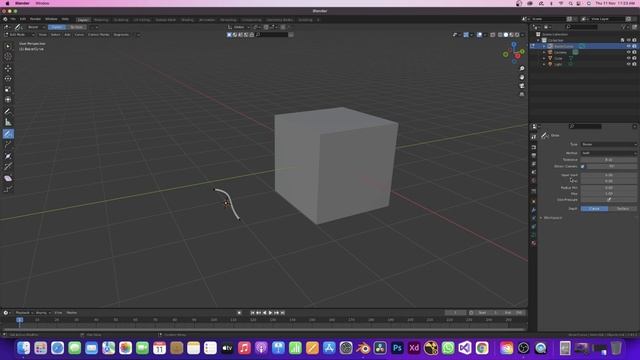Toggle camera view in viewport

(522, 86)
